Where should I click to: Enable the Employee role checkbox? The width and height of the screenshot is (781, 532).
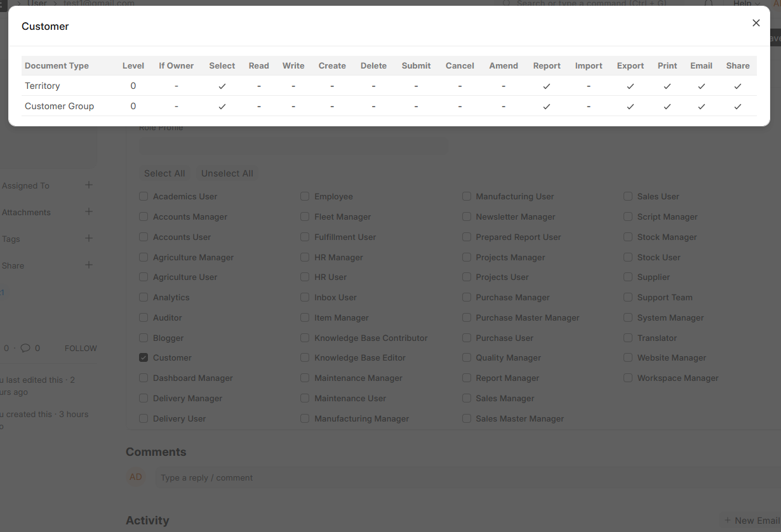point(305,197)
